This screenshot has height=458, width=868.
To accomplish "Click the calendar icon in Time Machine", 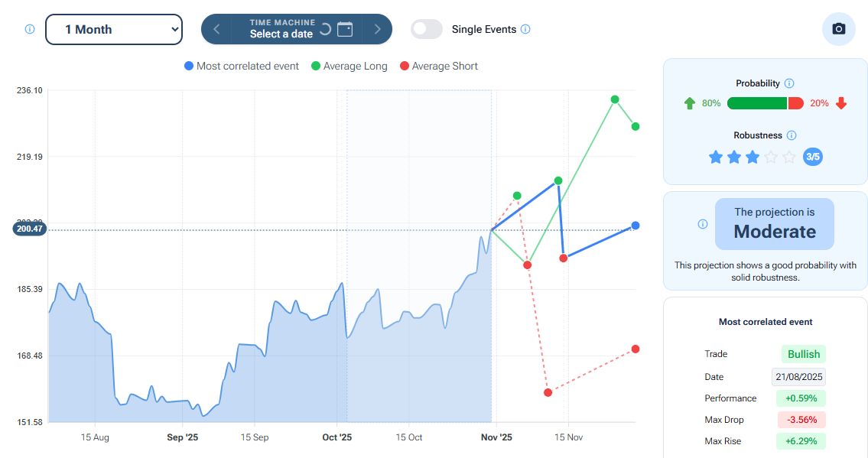I will pyautogui.click(x=345, y=30).
